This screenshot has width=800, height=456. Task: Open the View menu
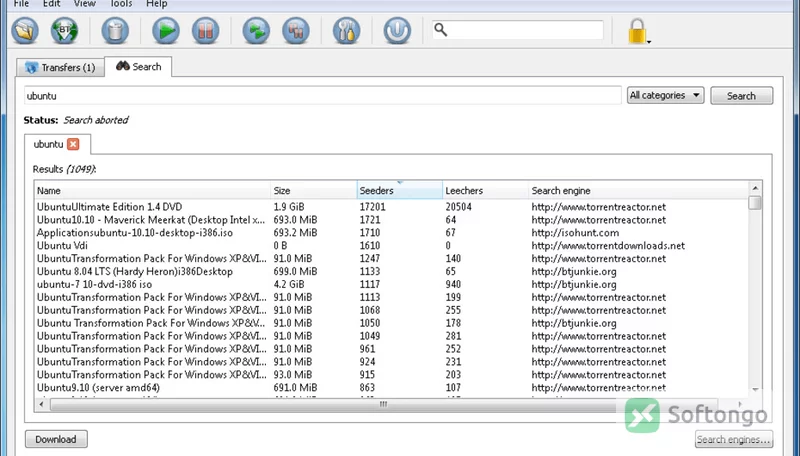click(x=85, y=4)
